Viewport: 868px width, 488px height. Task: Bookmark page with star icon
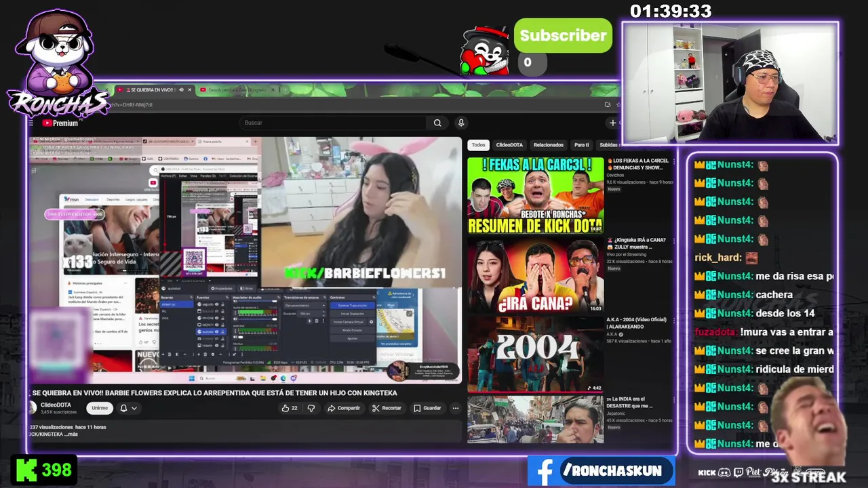[x=618, y=104]
